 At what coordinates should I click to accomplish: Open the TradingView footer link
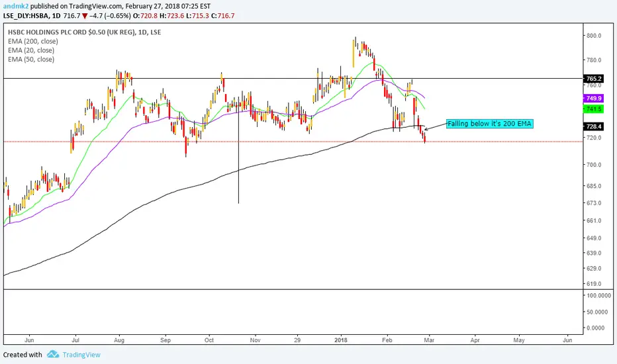point(81,355)
